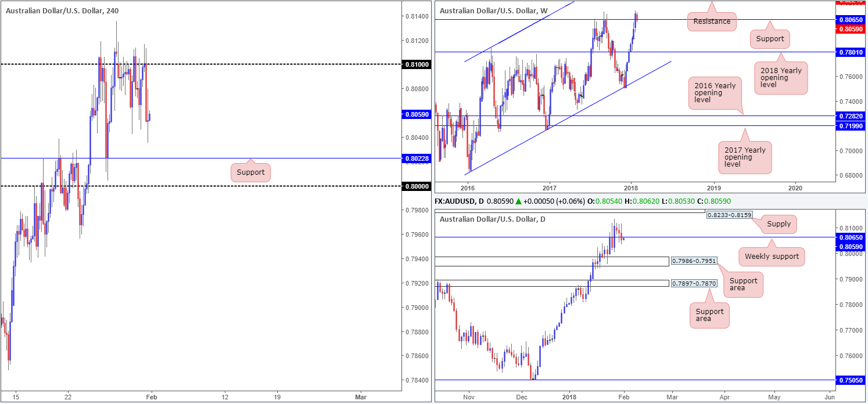The width and height of the screenshot is (868, 404).
Task: Select the Support callout on the 240 chart
Action: (x=250, y=172)
